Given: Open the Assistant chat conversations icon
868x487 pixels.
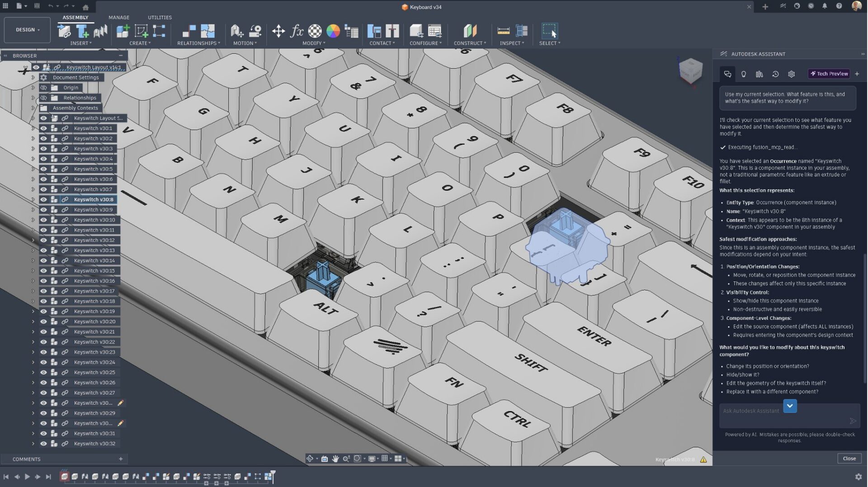Looking at the screenshot, I should [x=727, y=74].
